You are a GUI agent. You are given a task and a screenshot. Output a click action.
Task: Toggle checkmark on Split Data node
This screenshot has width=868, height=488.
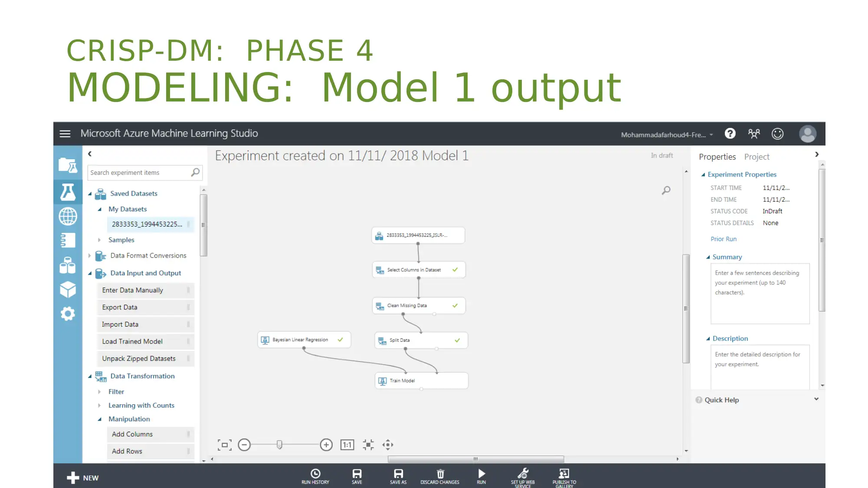457,340
